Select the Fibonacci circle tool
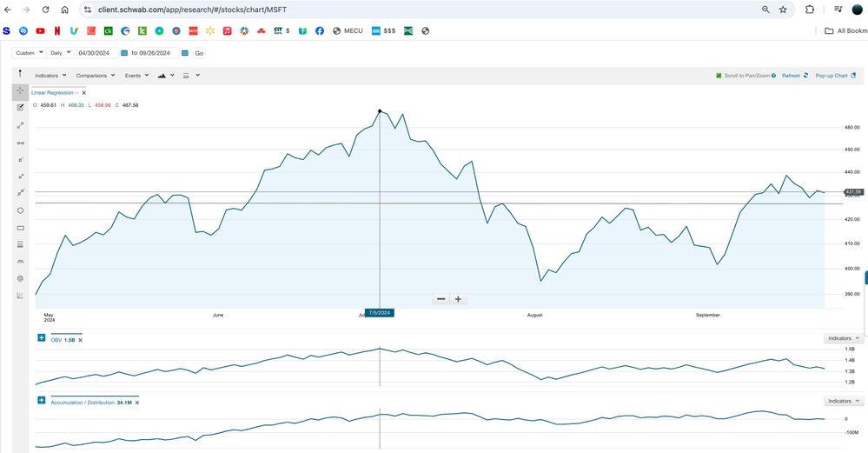The height and width of the screenshot is (453, 868). click(21, 278)
